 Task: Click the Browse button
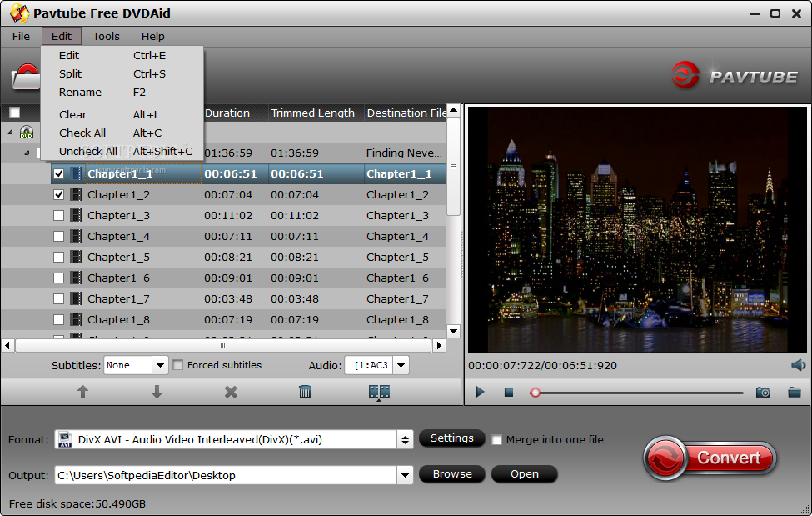(451, 474)
